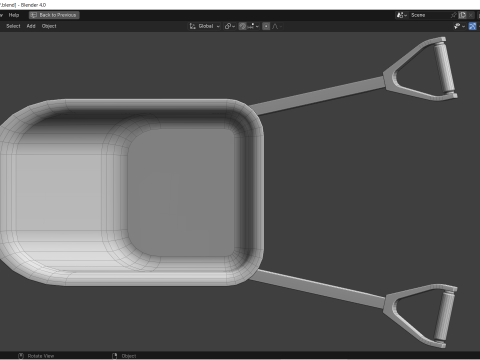Click the Rotate View status bar text
This screenshot has width=480, height=360.
coord(41,356)
